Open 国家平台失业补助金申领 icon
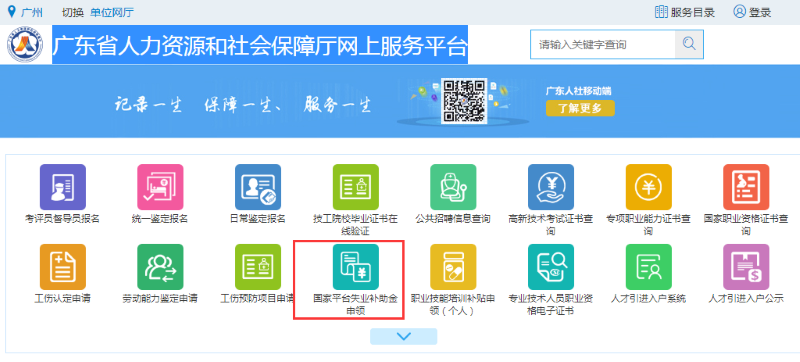This screenshot has height=362, width=800. click(x=356, y=267)
